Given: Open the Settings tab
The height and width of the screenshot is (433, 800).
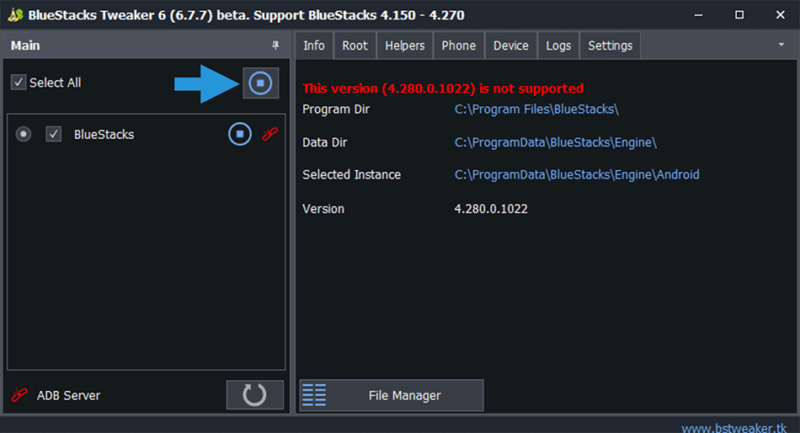Looking at the screenshot, I should coord(610,45).
